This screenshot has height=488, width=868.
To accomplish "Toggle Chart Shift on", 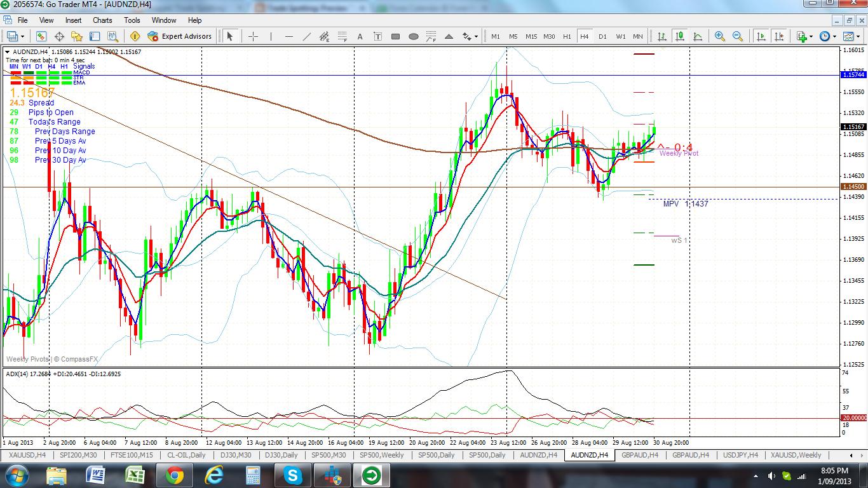I will coord(780,36).
